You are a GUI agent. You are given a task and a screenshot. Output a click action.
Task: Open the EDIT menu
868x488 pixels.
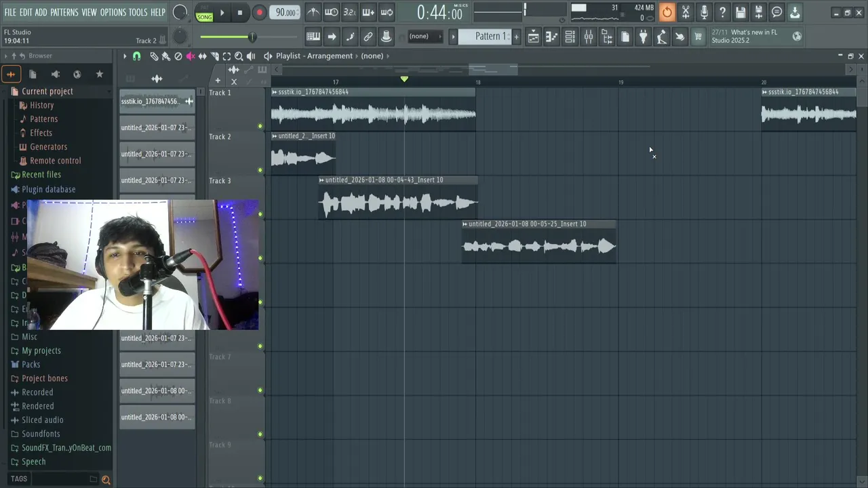(26, 12)
